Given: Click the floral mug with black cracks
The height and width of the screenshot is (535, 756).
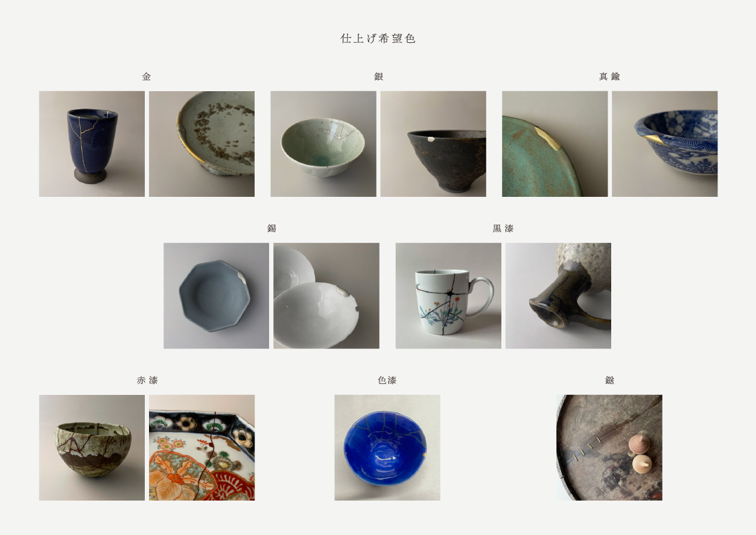Looking at the screenshot, I should (448, 296).
